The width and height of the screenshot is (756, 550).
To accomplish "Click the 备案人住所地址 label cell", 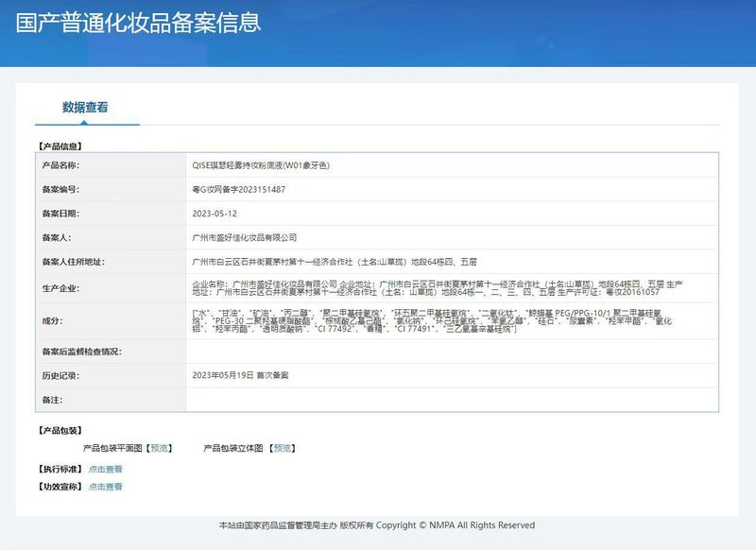I will pyautogui.click(x=111, y=262).
